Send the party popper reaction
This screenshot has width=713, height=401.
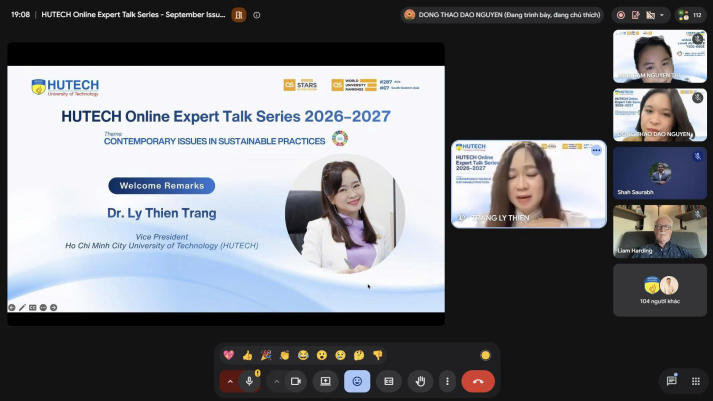pyautogui.click(x=266, y=355)
